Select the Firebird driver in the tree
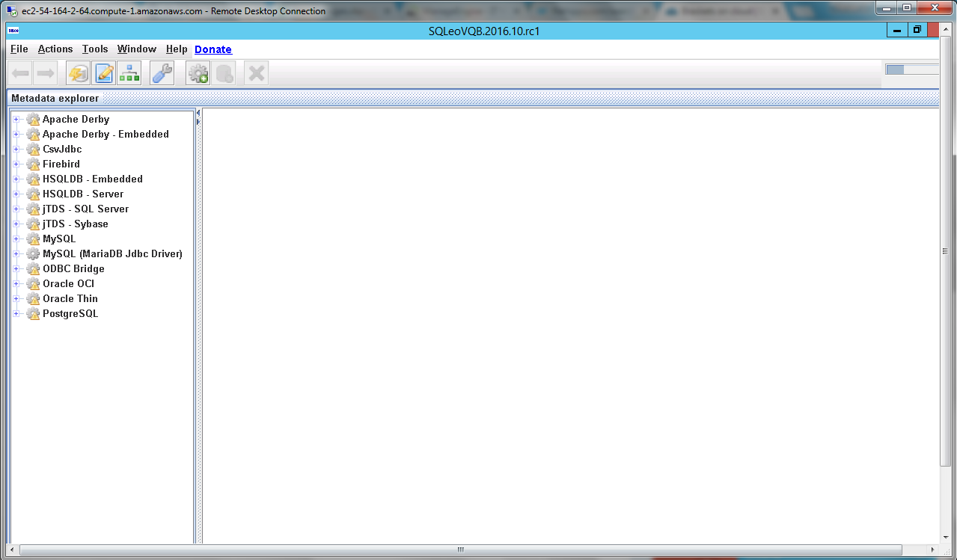The image size is (957, 560). click(61, 164)
